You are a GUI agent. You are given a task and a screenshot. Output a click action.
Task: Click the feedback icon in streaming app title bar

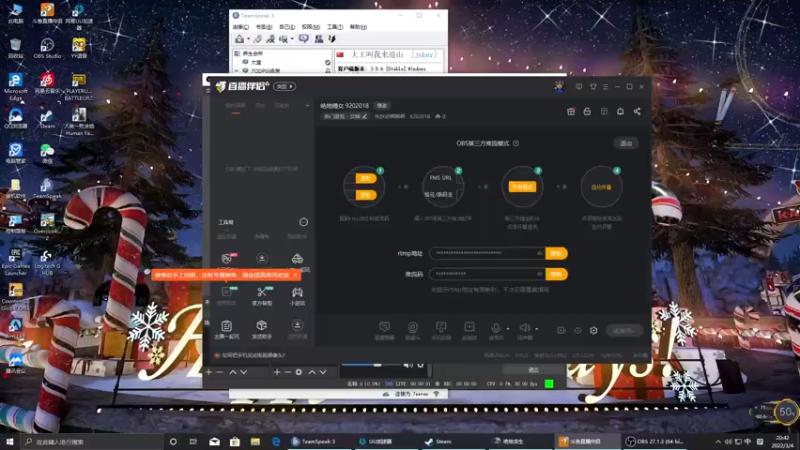coord(579,87)
